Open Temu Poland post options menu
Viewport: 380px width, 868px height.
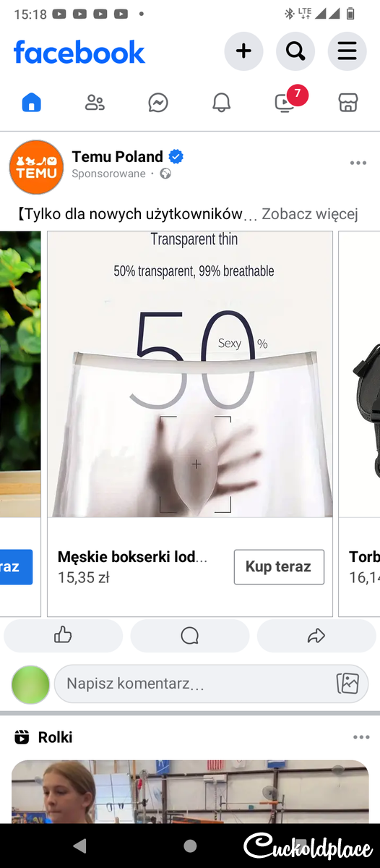click(x=358, y=163)
